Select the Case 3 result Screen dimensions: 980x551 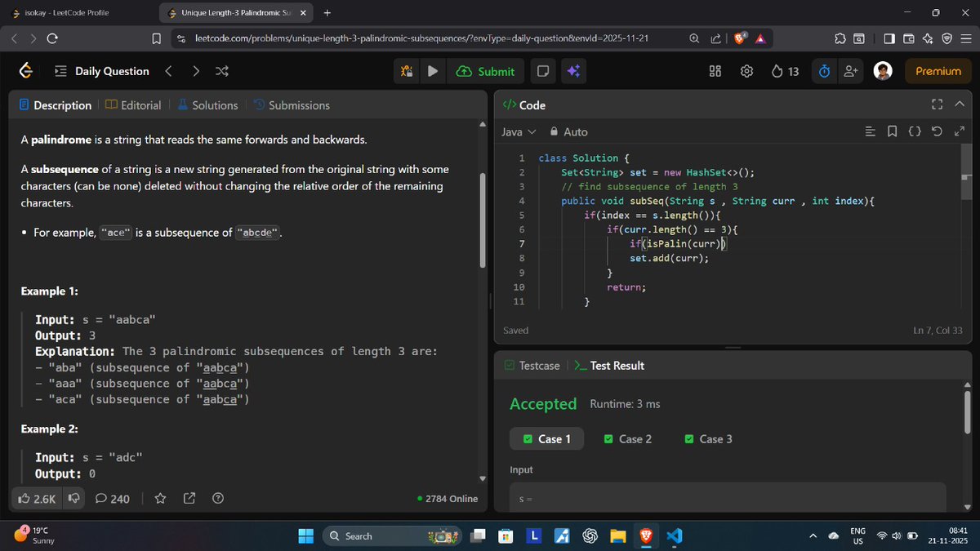tap(708, 439)
